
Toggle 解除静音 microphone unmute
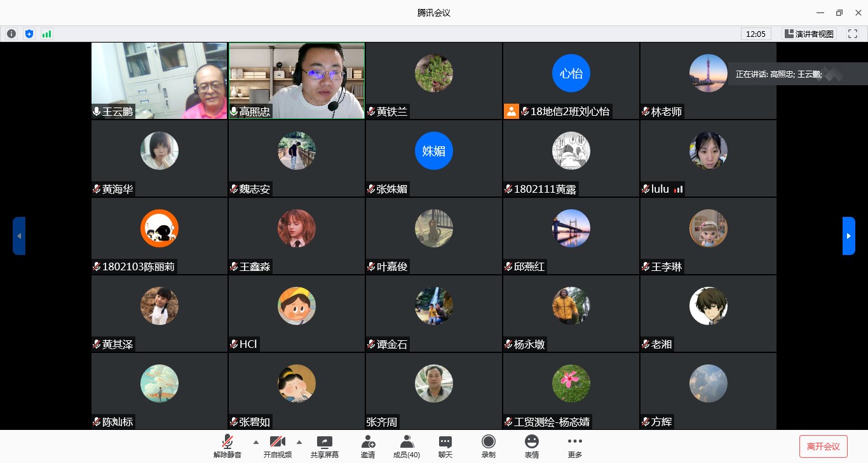pos(227,446)
